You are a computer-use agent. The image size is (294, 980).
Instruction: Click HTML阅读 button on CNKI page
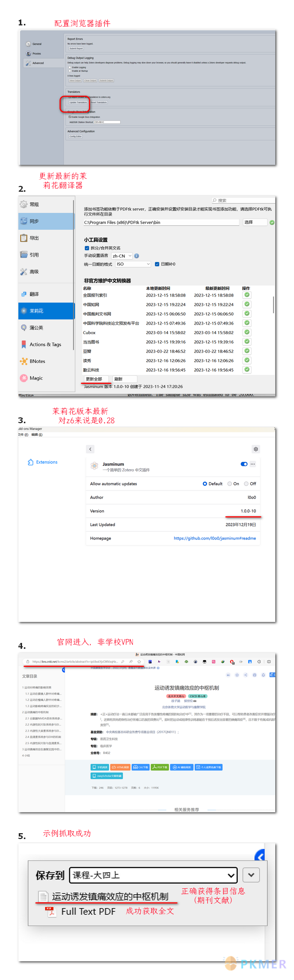[x=120, y=767]
